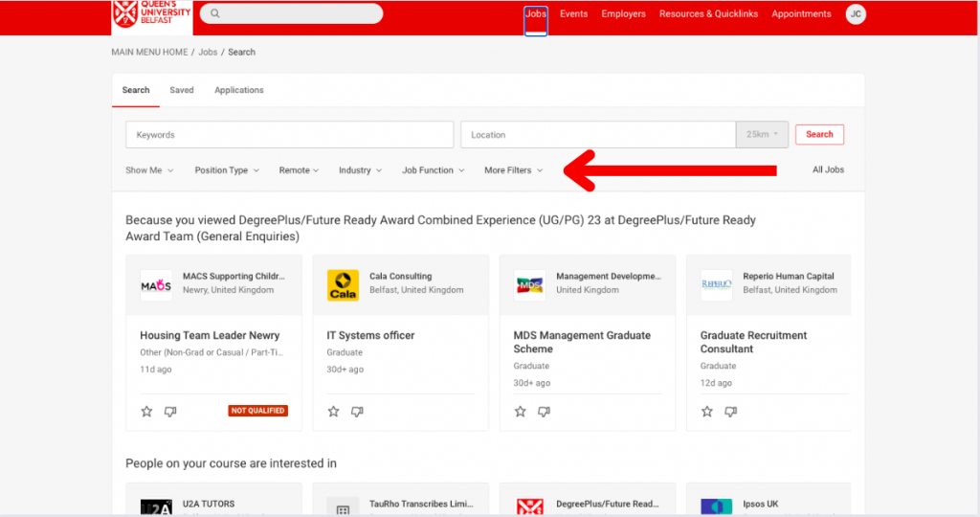The image size is (980, 517).
Task: Open the Position Type dropdown
Action: (x=227, y=170)
